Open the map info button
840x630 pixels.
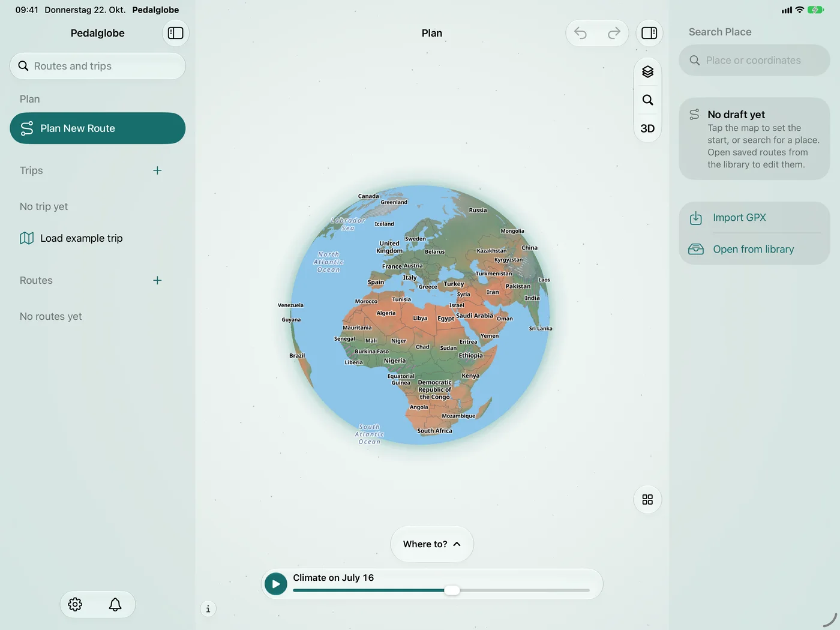click(x=208, y=609)
